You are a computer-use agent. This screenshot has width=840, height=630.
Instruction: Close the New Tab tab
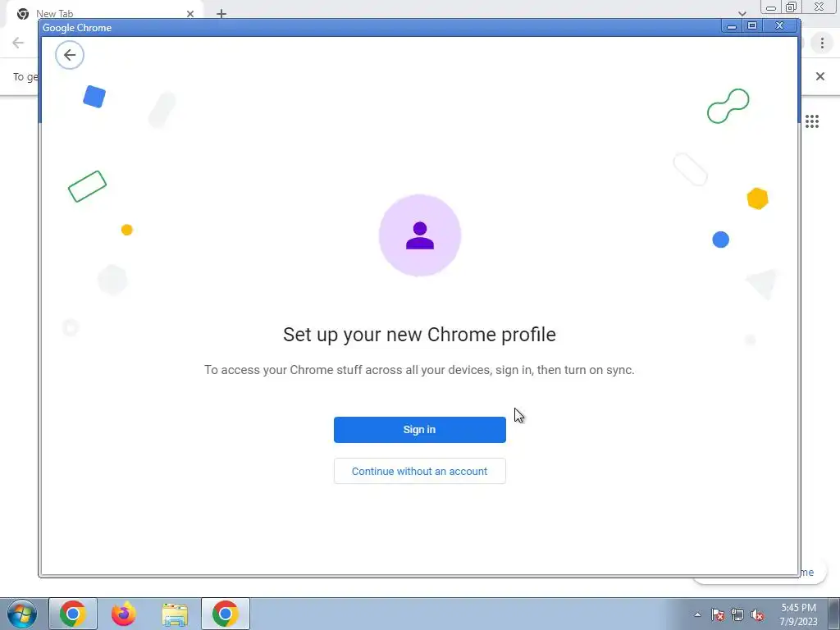(190, 14)
